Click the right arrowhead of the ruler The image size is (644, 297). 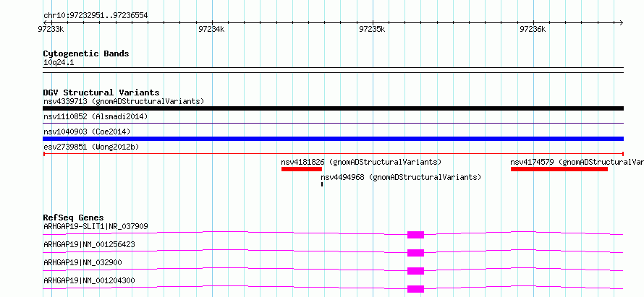(621, 22)
